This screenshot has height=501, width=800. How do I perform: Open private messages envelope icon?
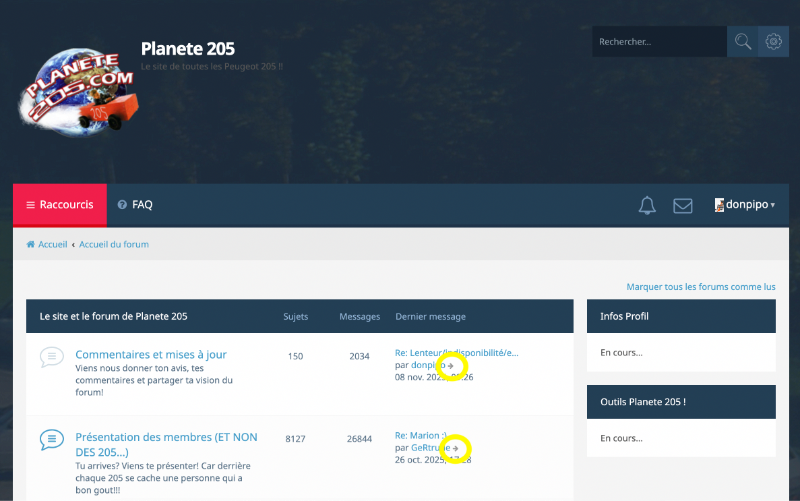tap(682, 205)
